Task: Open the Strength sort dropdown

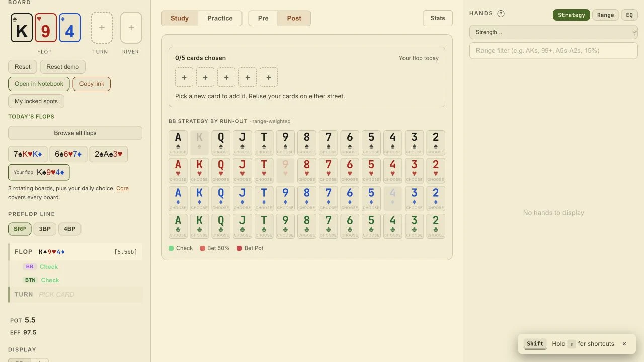Action: tap(553, 32)
